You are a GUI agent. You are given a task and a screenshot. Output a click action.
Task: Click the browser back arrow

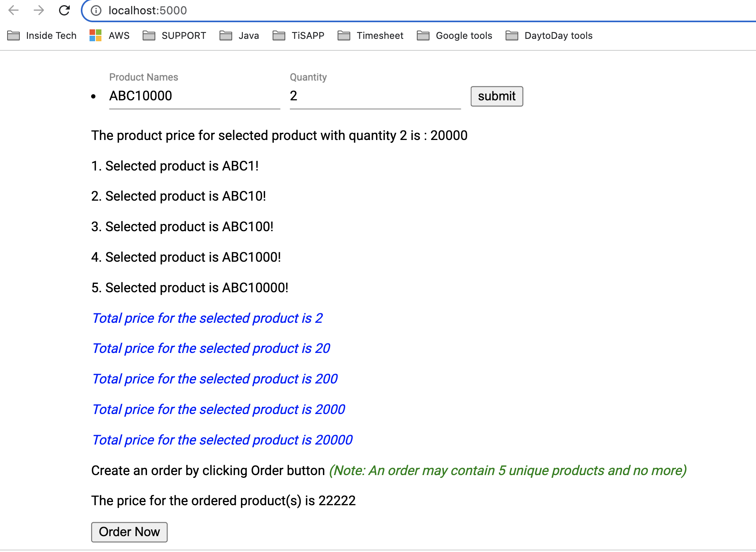click(14, 11)
